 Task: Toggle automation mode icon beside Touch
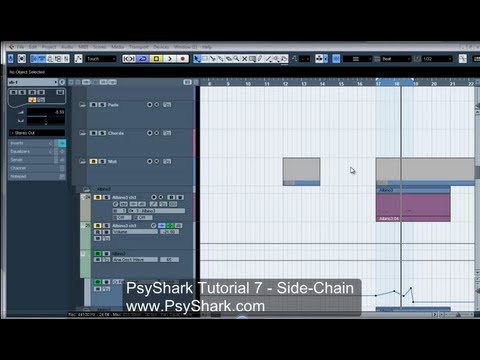pos(78,59)
